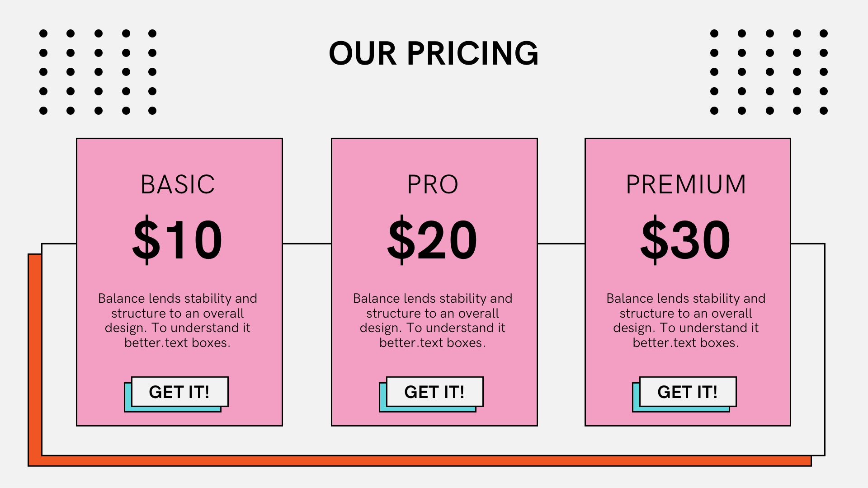Click the orange shadow strip along the bottom
The image size is (868, 488).
coord(407,461)
